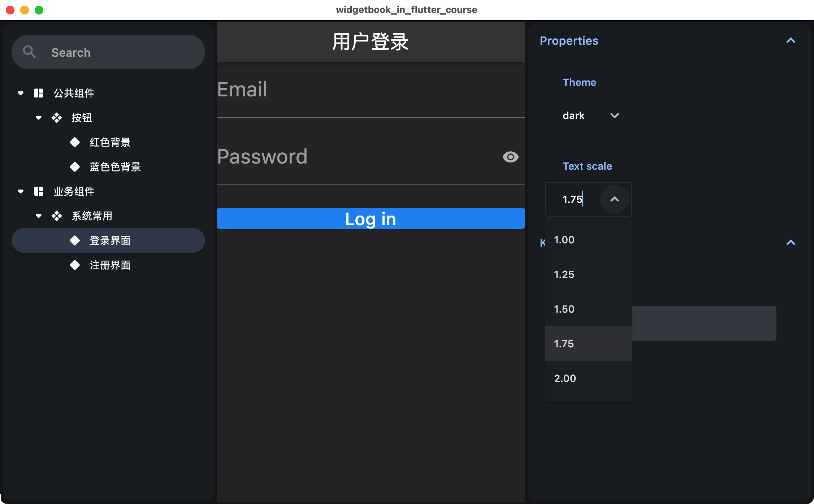Click the 系统常用 diamonds icon
Screen dimensions: 814x504
(57, 216)
